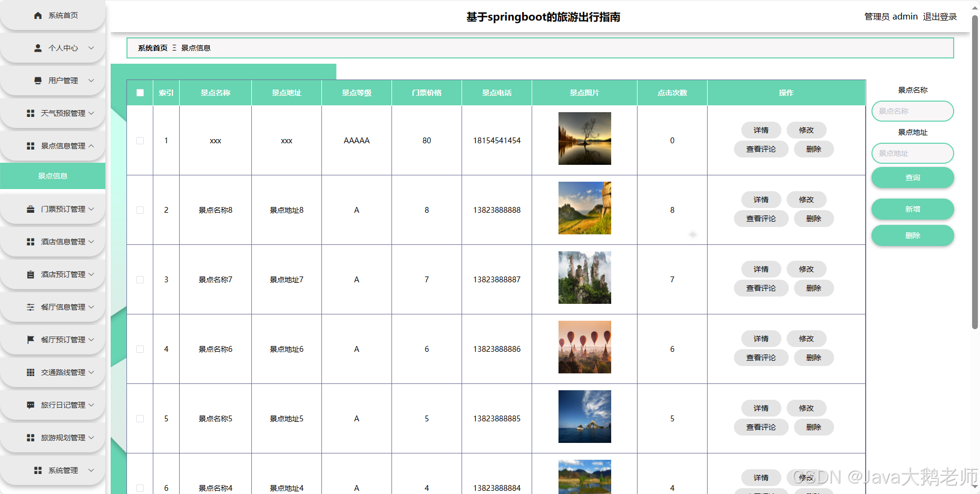Expand the 个人中心 chevron
This screenshot has height=494, width=980.
pos(91,48)
